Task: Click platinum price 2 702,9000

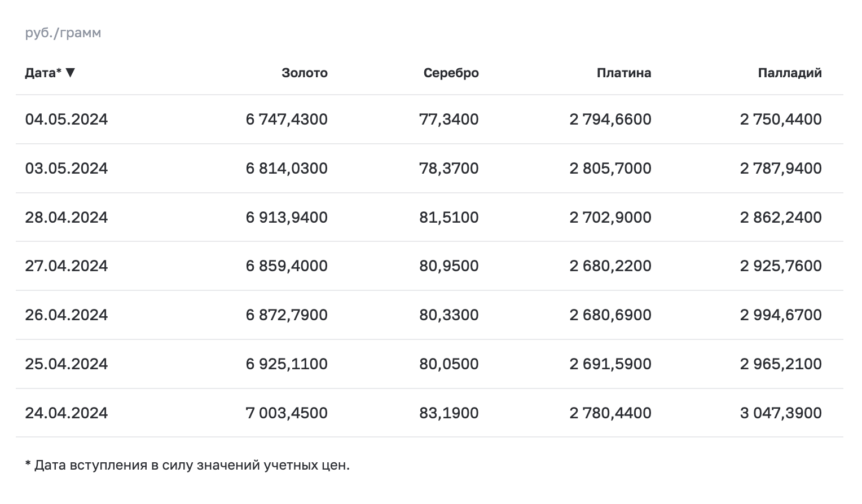Action: tap(610, 218)
